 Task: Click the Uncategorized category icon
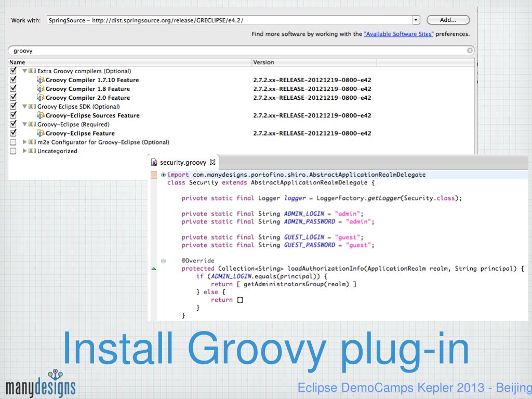[x=32, y=151]
